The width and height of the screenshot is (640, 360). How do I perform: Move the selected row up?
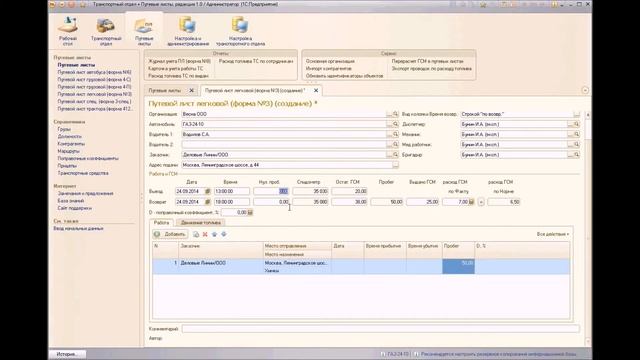pos(214,234)
